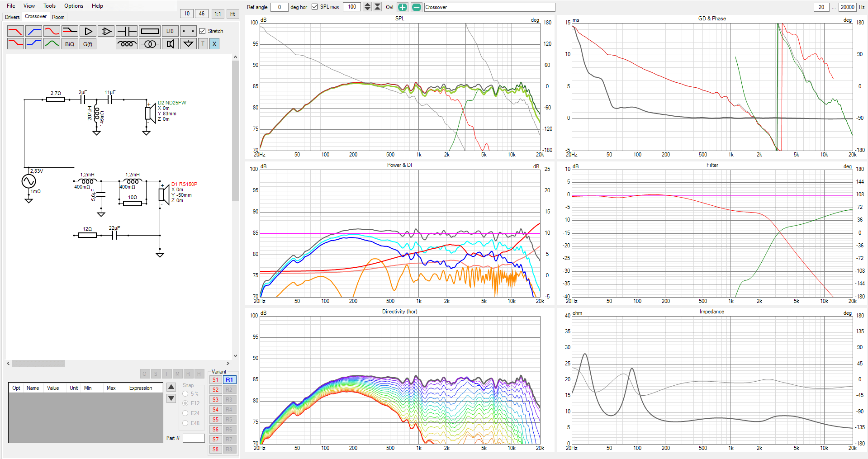Screen dimensions: 868x459
Task: Select the E12 snap option
Action: 185,403
